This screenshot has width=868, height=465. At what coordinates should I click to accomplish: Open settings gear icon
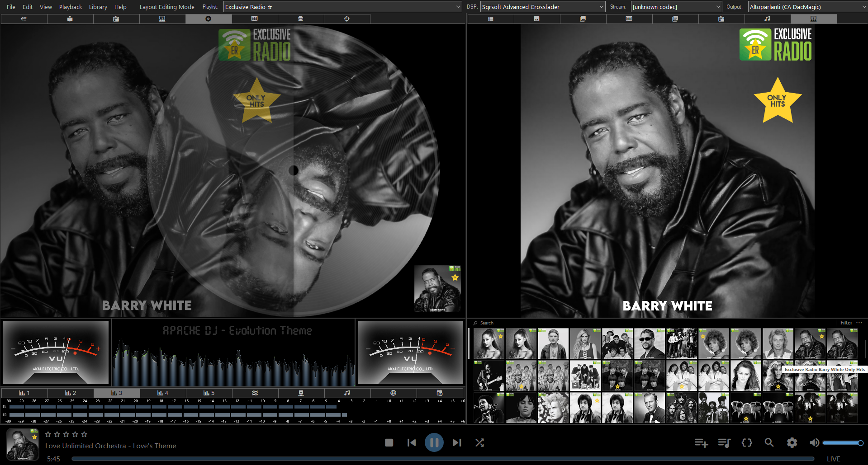coord(792,443)
